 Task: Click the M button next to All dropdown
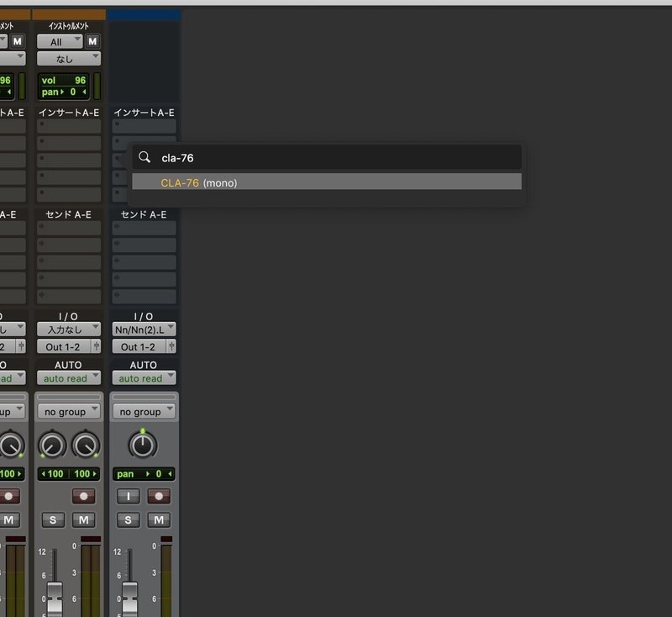[92, 41]
